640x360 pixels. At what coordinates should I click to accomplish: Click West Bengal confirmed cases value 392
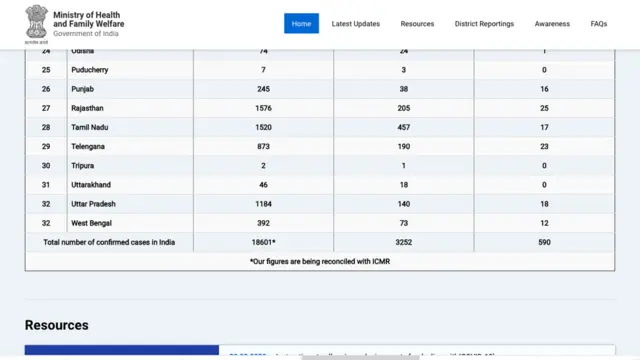coord(263,223)
